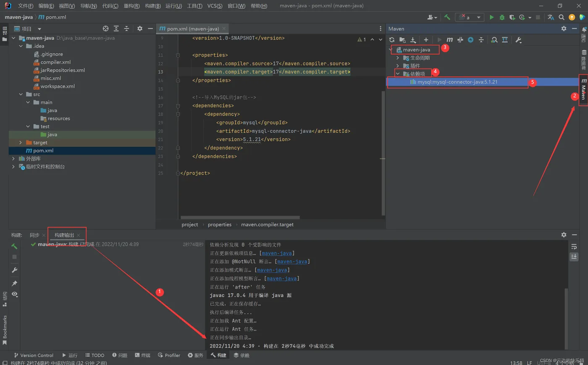Execute Maven goal 'm' icon
Screen dimensions: 588x365
click(449, 40)
